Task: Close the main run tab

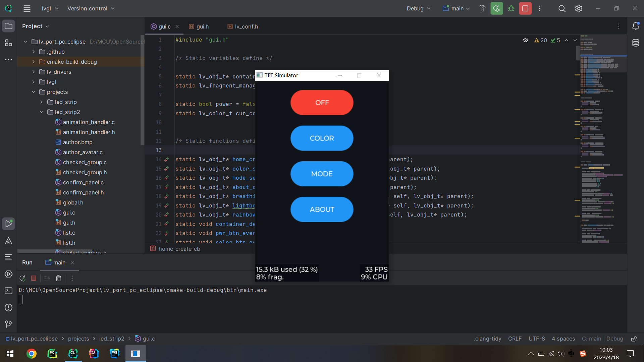Action: click(72, 262)
